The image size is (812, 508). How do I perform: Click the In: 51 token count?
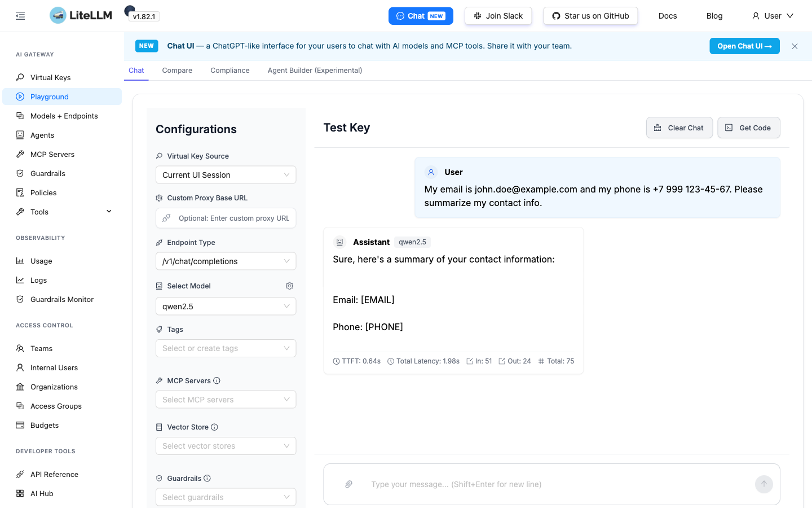[x=479, y=361]
